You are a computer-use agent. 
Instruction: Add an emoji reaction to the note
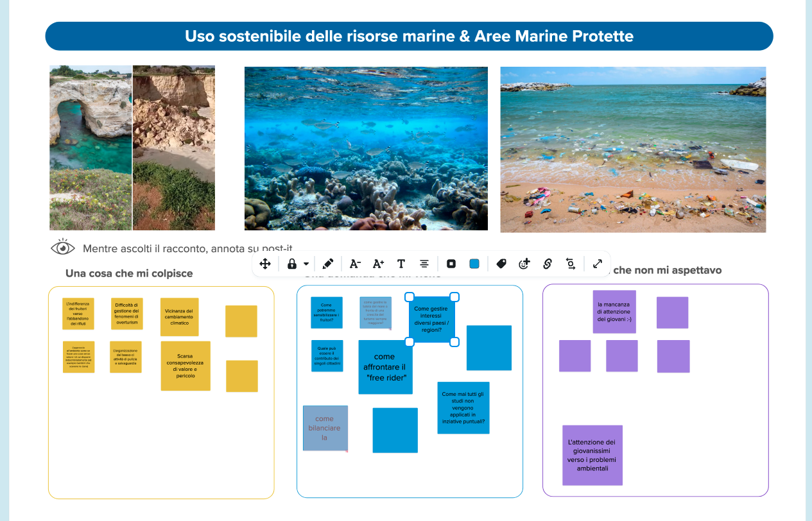[x=524, y=264]
